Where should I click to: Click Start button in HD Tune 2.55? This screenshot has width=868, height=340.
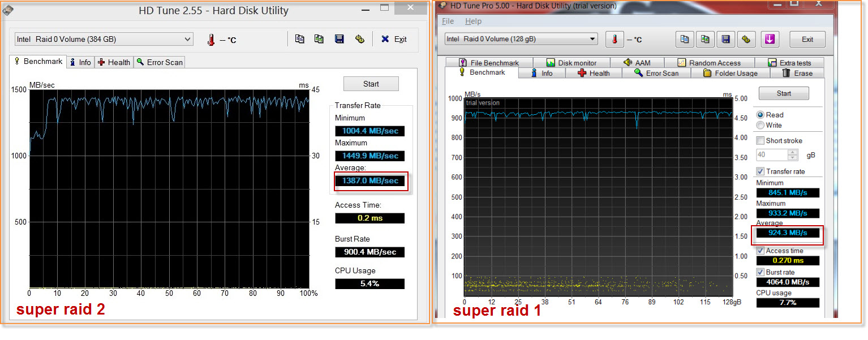(371, 84)
